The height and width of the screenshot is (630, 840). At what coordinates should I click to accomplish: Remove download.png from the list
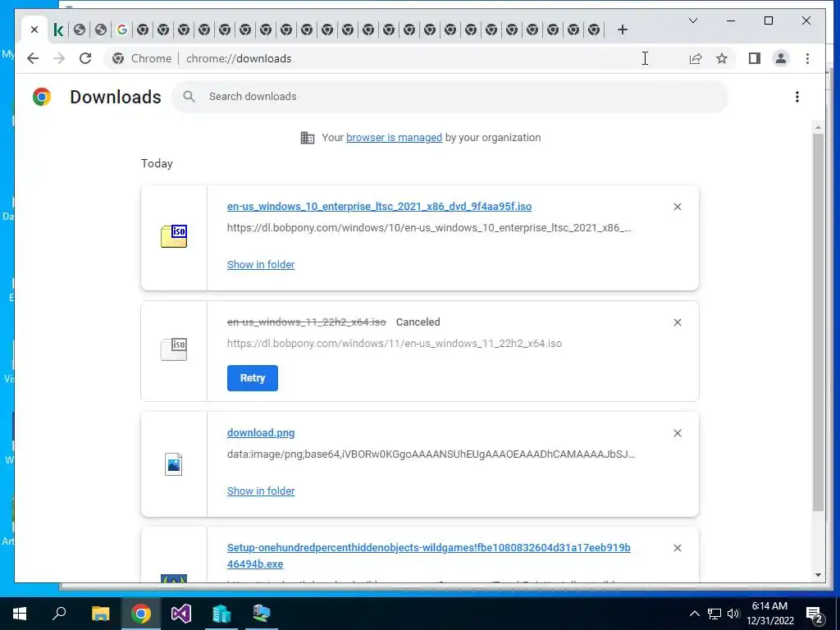click(x=677, y=433)
